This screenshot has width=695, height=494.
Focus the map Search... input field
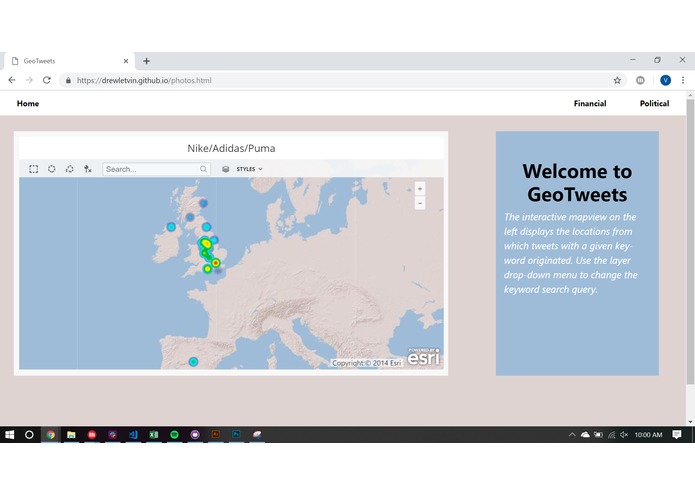156,169
